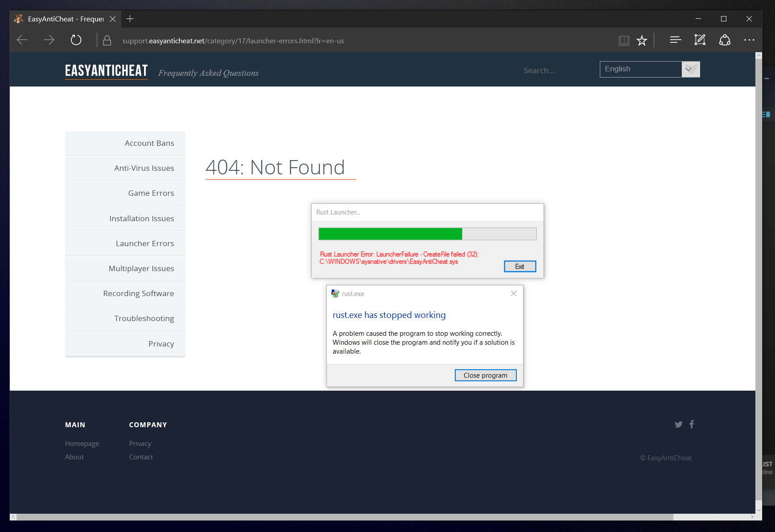
Task: Close the rust.exe error dialog
Action: [514, 293]
